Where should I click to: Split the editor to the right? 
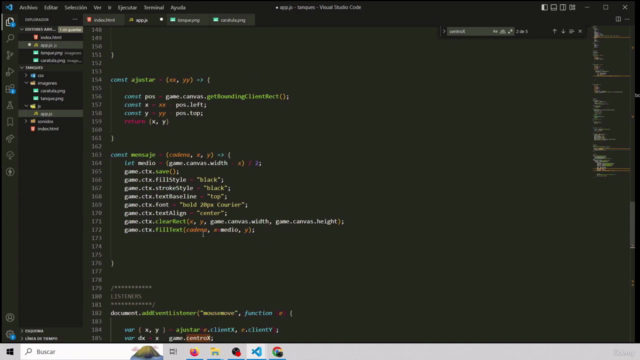pos(618,20)
